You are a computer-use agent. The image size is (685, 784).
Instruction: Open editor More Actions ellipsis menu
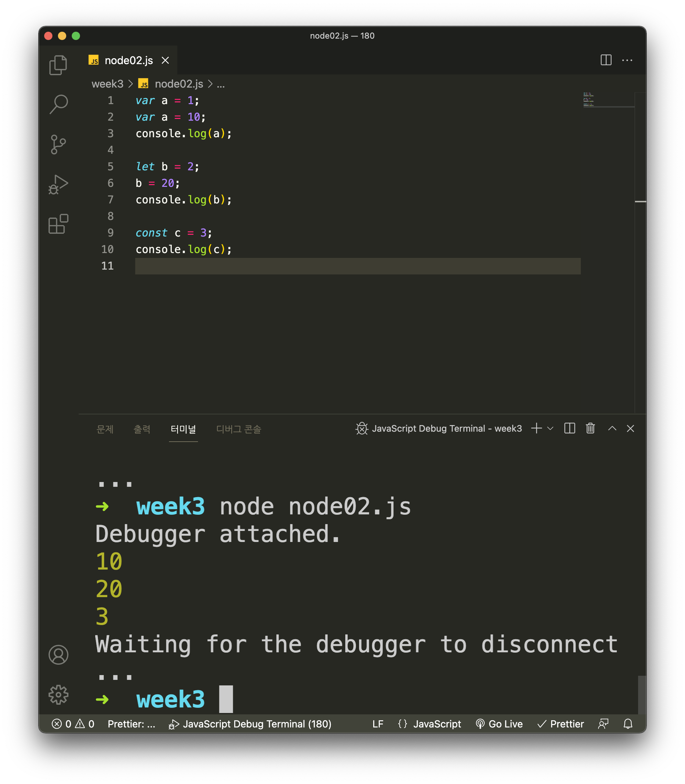pos(627,60)
